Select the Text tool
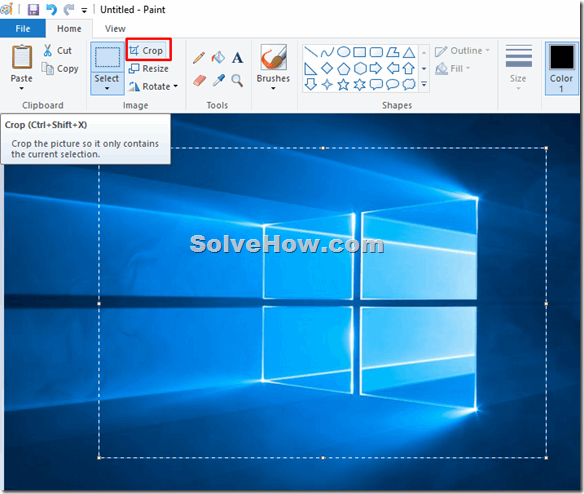This screenshot has width=584, height=494. pyautogui.click(x=238, y=58)
